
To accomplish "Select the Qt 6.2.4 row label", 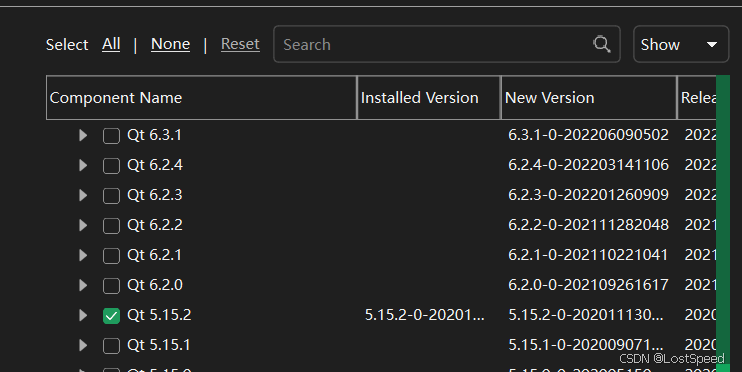I will pyautogui.click(x=155, y=165).
